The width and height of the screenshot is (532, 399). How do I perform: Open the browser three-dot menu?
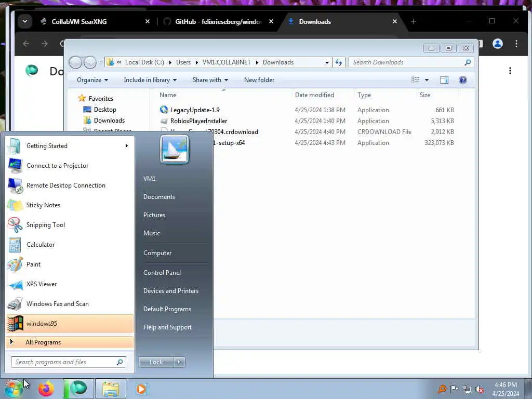[x=516, y=44]
